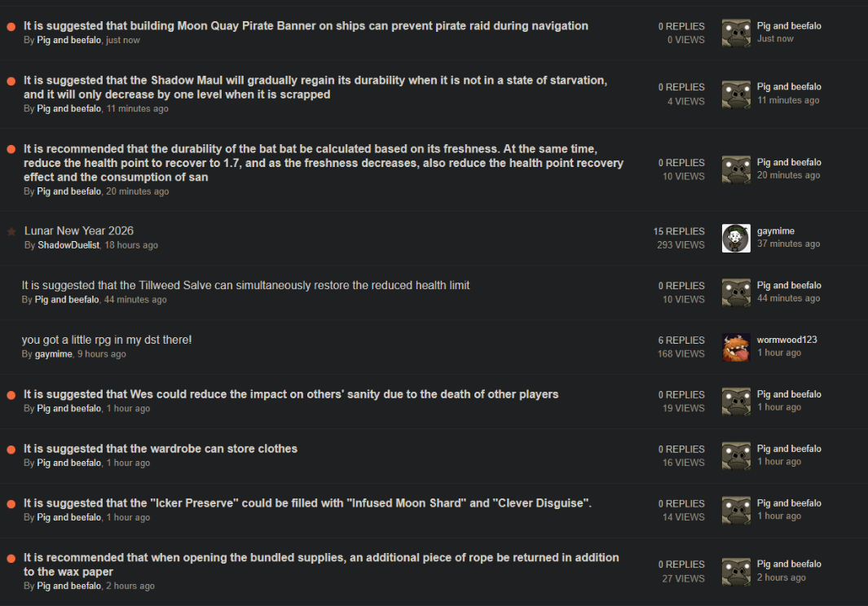The width and height of the screenshot is (868, 606).
Task: Click the 'Just now' last post timestamp
Action: pyautogui.click(x=775, y=39)
